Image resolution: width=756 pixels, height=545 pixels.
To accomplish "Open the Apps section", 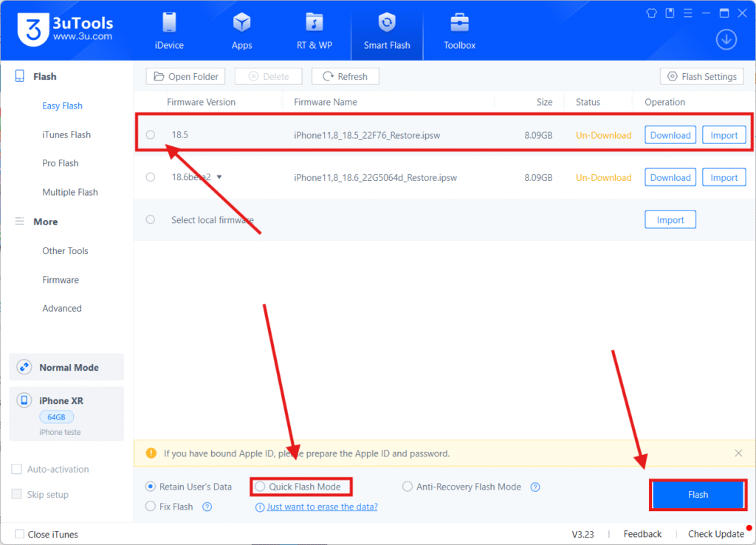I will coord(241,31).
